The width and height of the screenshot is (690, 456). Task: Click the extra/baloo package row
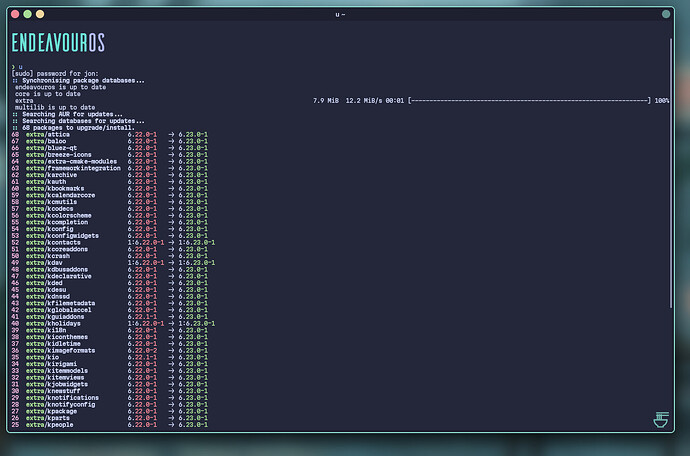110,141
